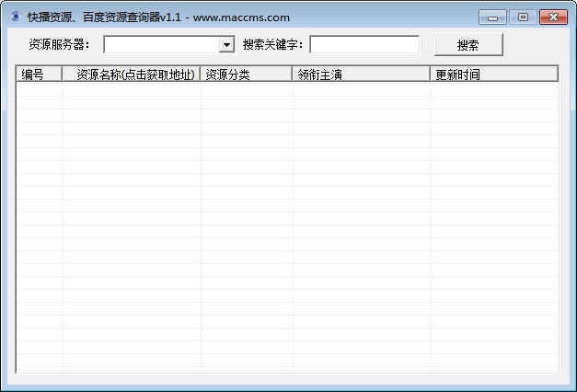577x392 pixels.
Task: Click inside the 资源服务器 combo box field
Action: (161, 45)
